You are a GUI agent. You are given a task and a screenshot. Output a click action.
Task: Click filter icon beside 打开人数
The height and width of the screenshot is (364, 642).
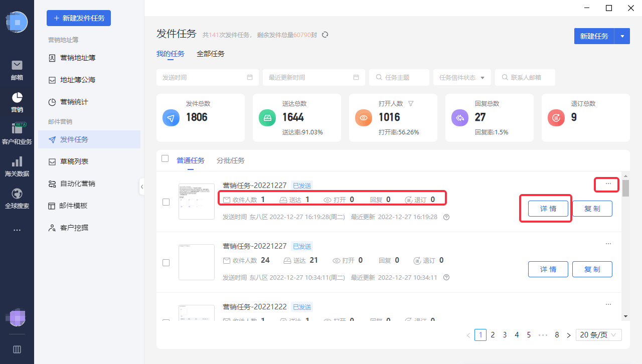point(411,103)
